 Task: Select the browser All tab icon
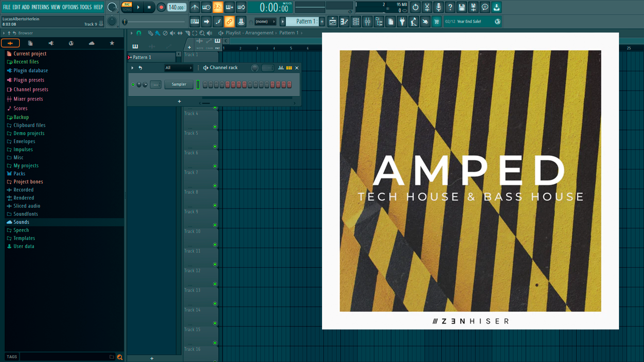[x=10, y=43]
